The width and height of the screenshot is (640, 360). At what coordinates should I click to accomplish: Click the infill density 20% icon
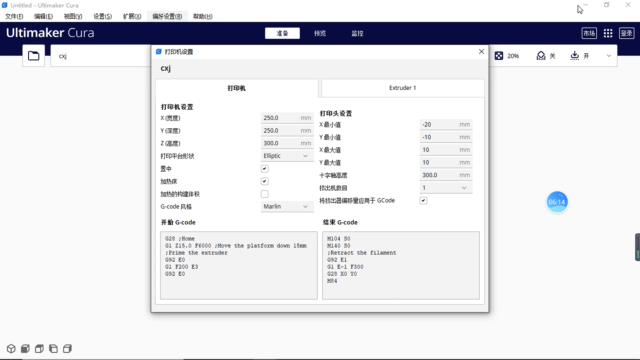(499, 56)
